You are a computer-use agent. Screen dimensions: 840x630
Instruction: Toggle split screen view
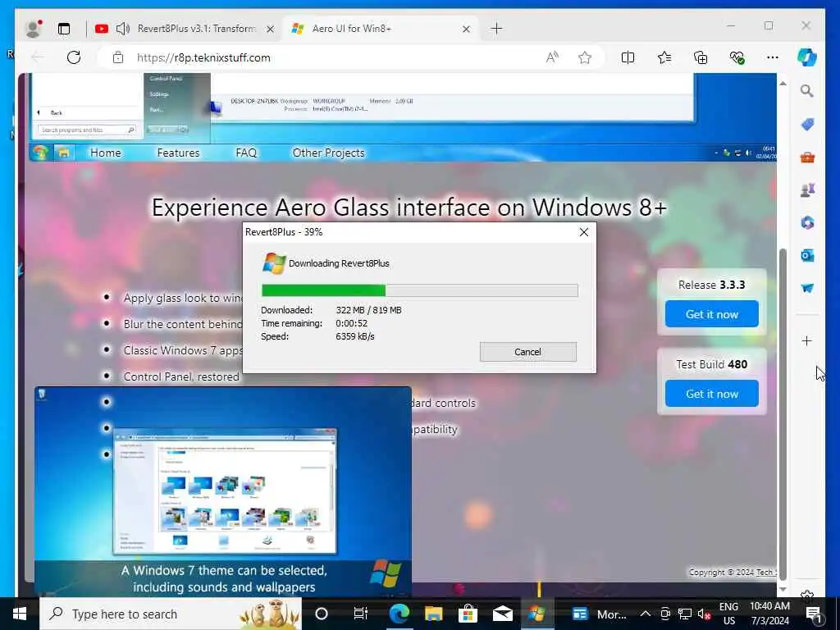point(628,57)
